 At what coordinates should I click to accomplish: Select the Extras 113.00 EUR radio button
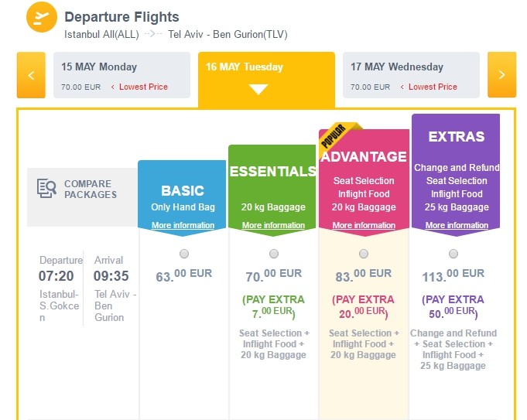pyautogui.click(x=453, y=254)
